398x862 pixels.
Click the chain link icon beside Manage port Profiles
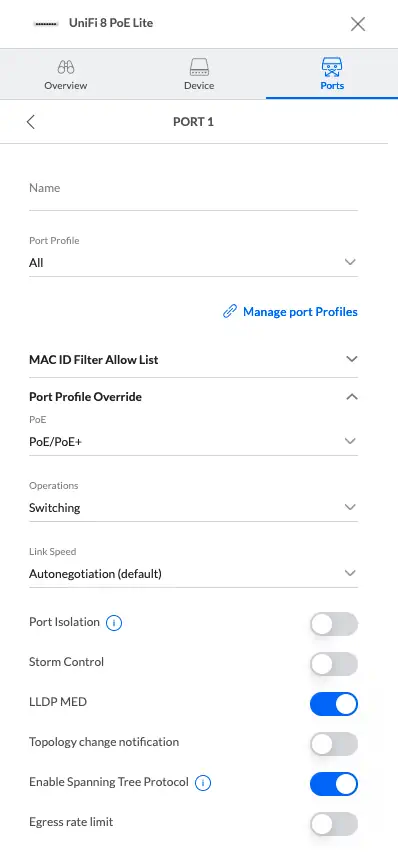(x=230, y=312)
